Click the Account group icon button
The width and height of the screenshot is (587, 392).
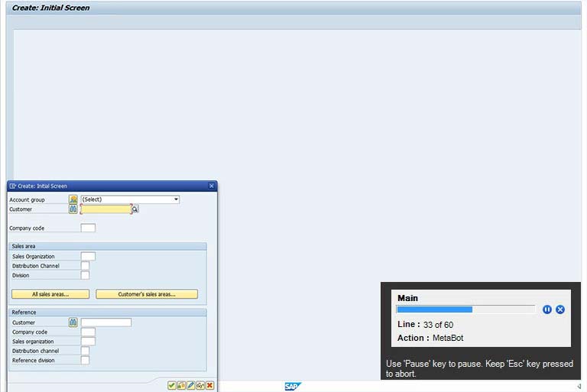(x=73, y=199)
